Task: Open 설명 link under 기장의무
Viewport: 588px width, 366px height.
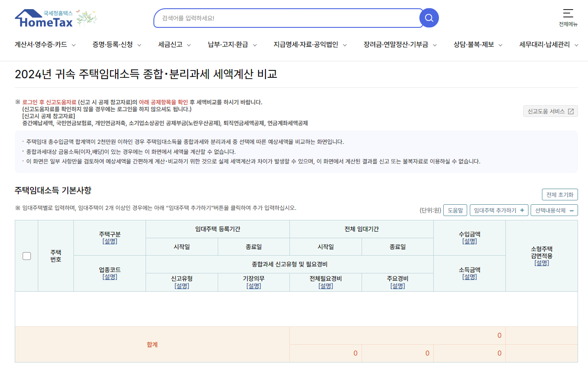Action: click(x=254, y=286)
